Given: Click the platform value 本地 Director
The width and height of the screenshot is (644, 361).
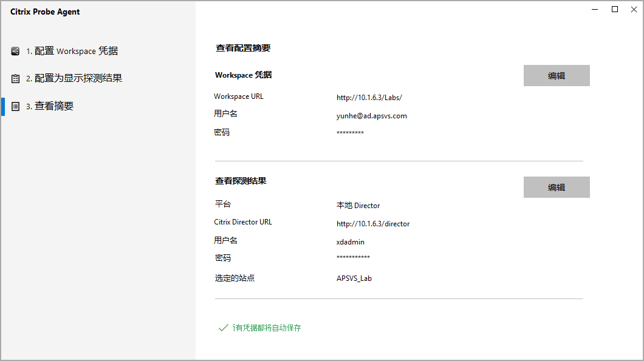Looking at the screenshot, I should pyautogui.click(x=358, y=206).
